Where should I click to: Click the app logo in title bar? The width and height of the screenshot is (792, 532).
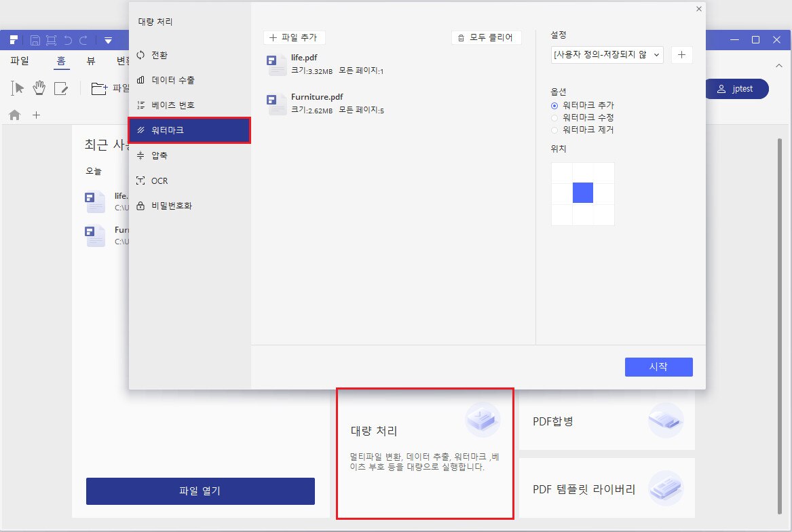coord(14,40)
